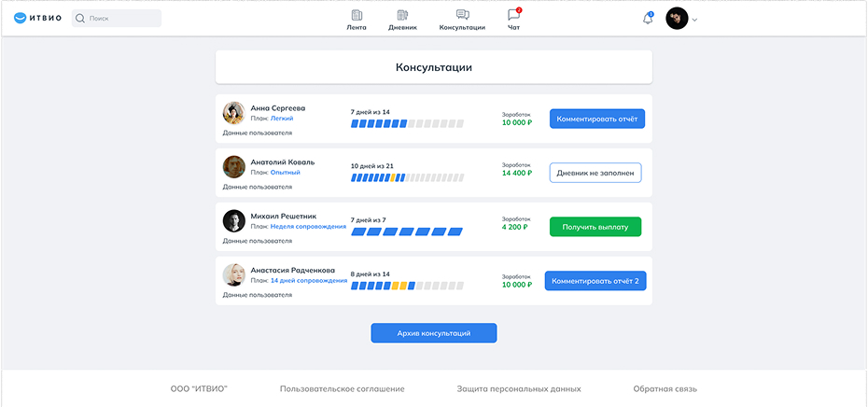Click the Комментировать отчёт 2 button
868x407 pixels.
[595, 281]
